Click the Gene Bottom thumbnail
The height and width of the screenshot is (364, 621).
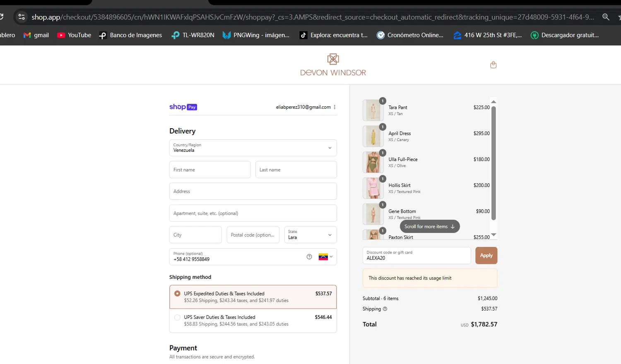(x=373, y=214)
